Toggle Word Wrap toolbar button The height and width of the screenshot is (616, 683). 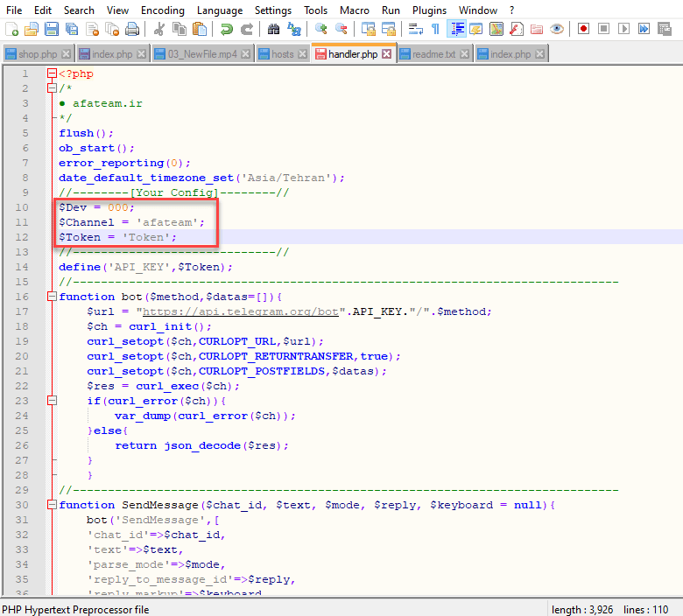point(415,29)
